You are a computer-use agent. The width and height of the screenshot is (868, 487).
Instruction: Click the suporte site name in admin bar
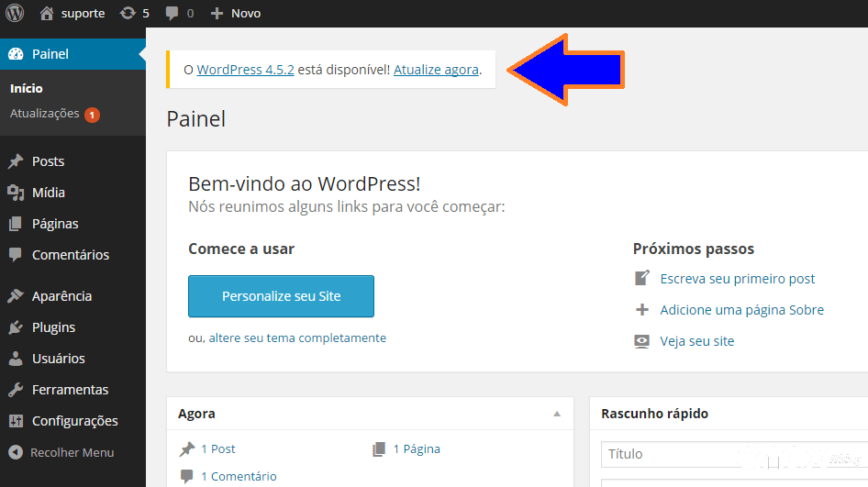[x=83, y=13]
